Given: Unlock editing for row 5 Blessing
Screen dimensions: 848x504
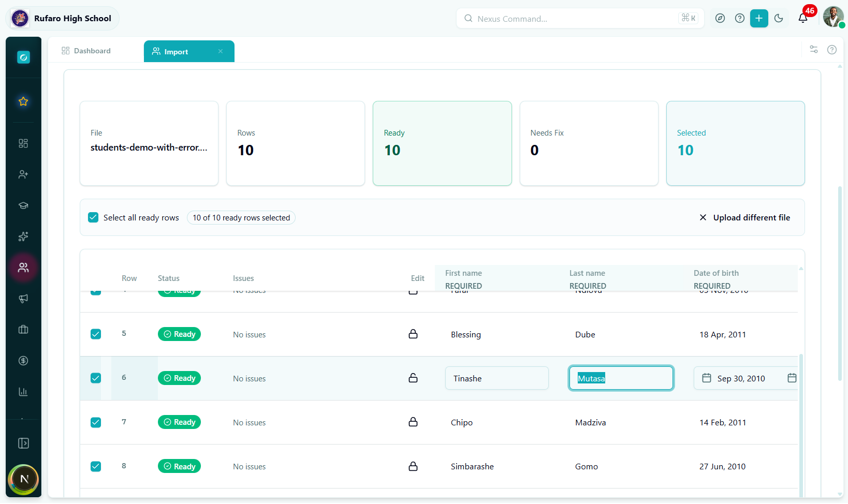Looking at the screenshot, I should point(413,334).
